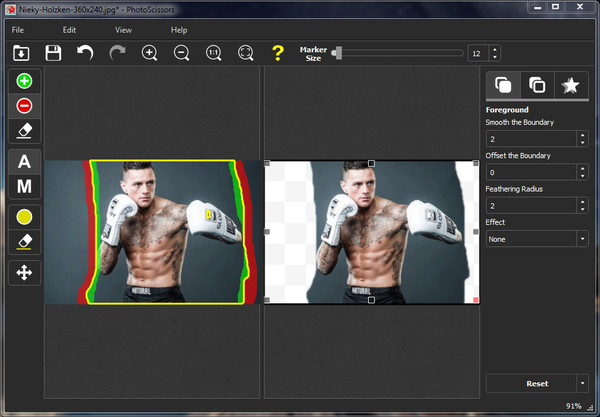Open help with yellow question mark
The height and width of the screenshot is (417, 600).
(x=278, y=53)
